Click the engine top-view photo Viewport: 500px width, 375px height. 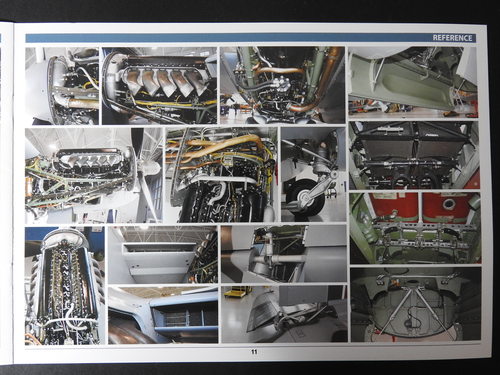pos(65,286)
